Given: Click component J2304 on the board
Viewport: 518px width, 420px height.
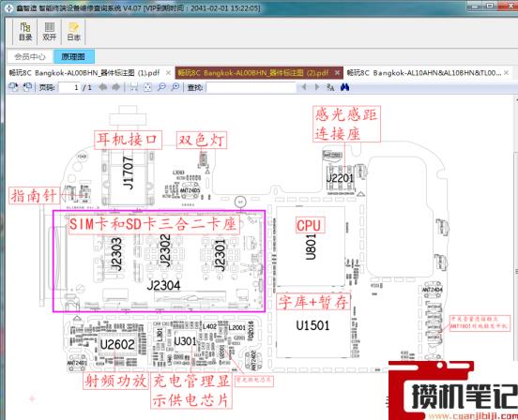Looking at the screenshot, I should 164,285.
